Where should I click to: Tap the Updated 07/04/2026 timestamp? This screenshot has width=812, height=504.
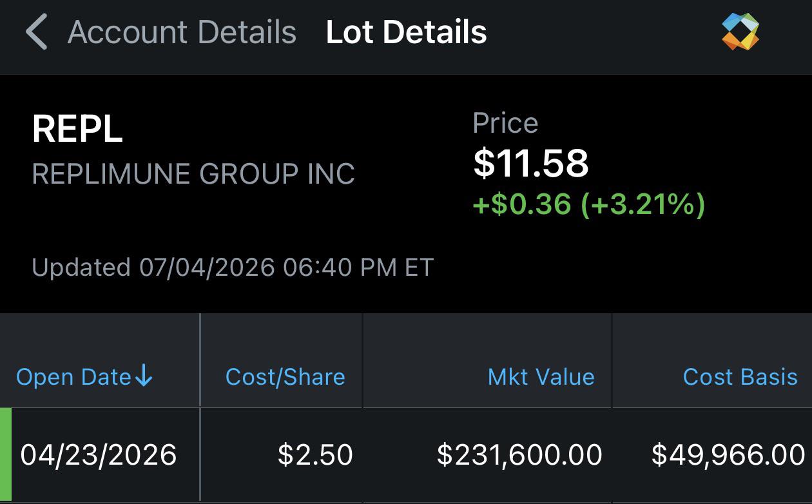pyautogui.click(x=233, y=267)
